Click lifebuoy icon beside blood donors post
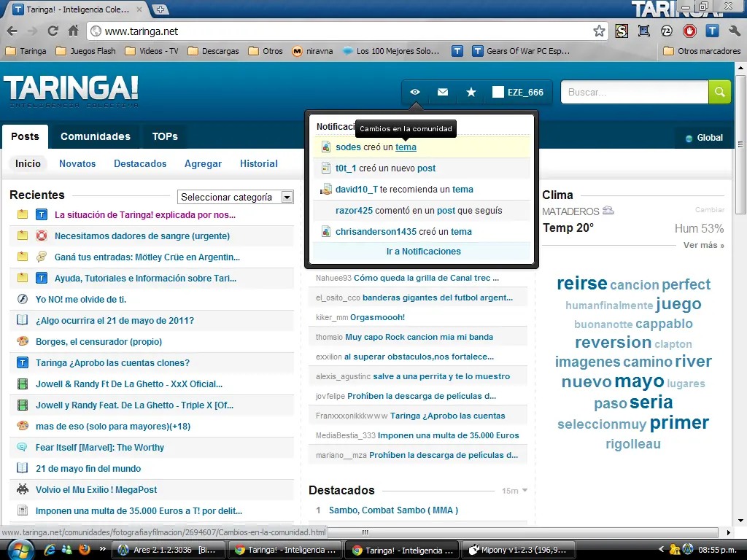The width and height of the screenshot is (747, 560). click(x=42, y=236)
